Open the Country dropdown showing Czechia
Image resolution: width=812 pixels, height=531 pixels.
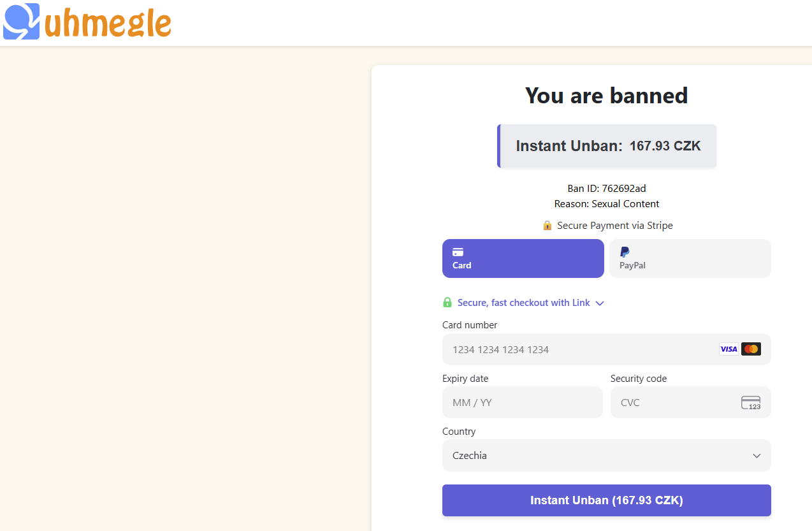click(x=606, y=455)
